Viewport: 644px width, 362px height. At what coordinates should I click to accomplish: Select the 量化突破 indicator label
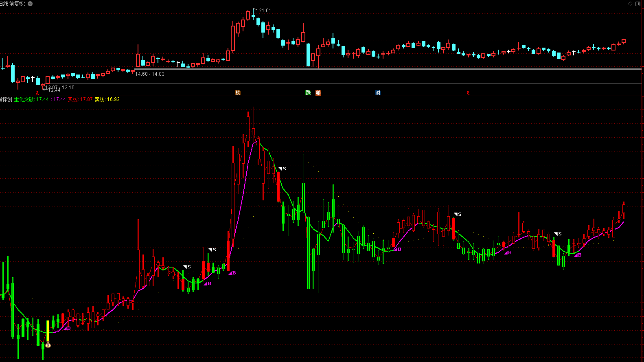24,99
